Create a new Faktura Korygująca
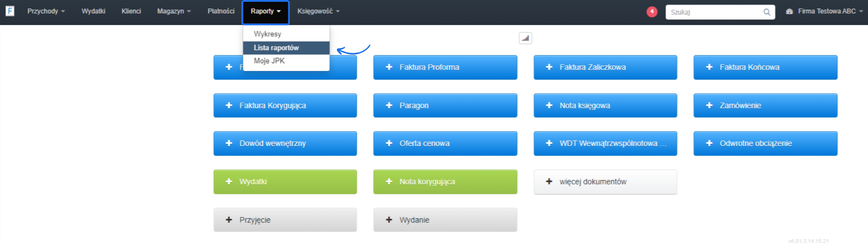 tap(285, 105)
